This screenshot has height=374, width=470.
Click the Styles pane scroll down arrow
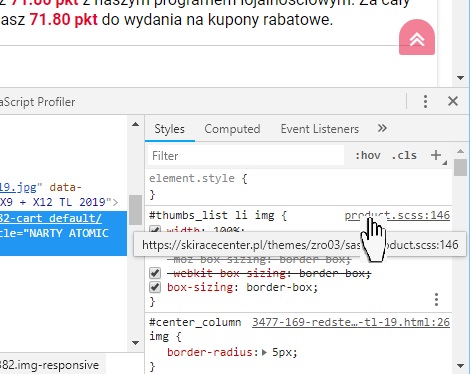coord(461,366)
